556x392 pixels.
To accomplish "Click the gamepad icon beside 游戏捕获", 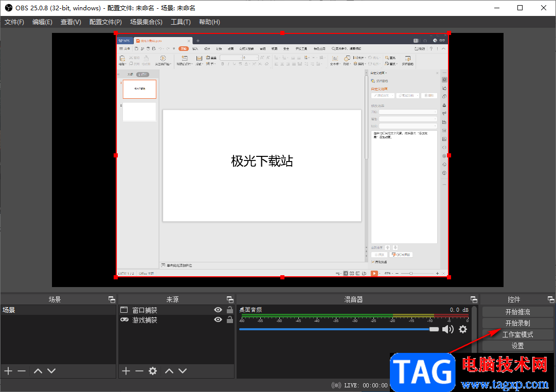I will [124, 319].
